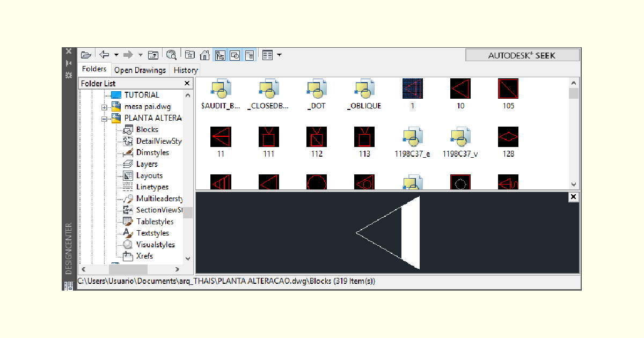Click folder tree scroll up arrow

188,95
